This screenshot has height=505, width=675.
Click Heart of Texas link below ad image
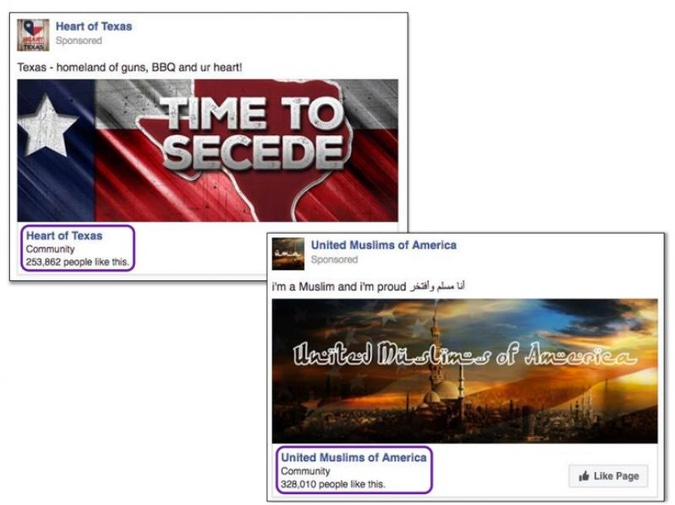pos(64,235)
